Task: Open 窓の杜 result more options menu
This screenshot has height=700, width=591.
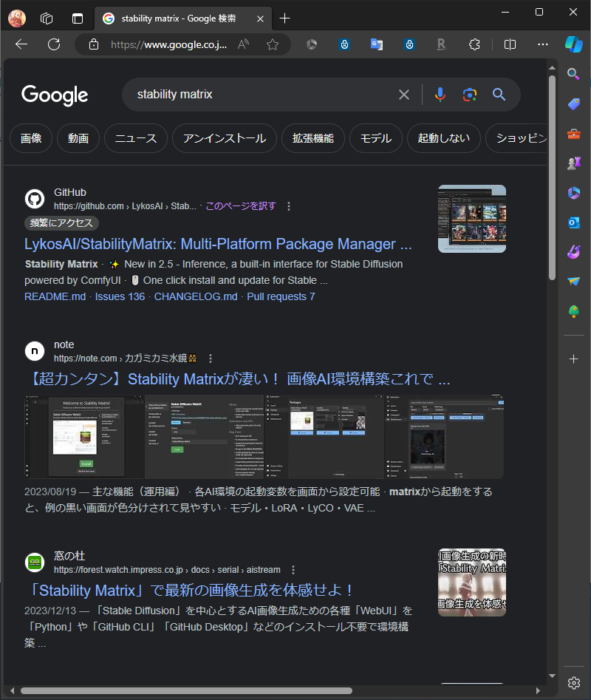Action: (293, 570)
